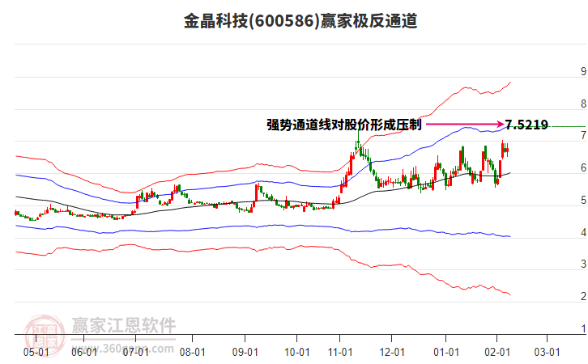The height and width of the screenshot is (364, 588).
Task: Select the 10-01 date axis label
Action: pyautogui.click(x=297, y=352)
